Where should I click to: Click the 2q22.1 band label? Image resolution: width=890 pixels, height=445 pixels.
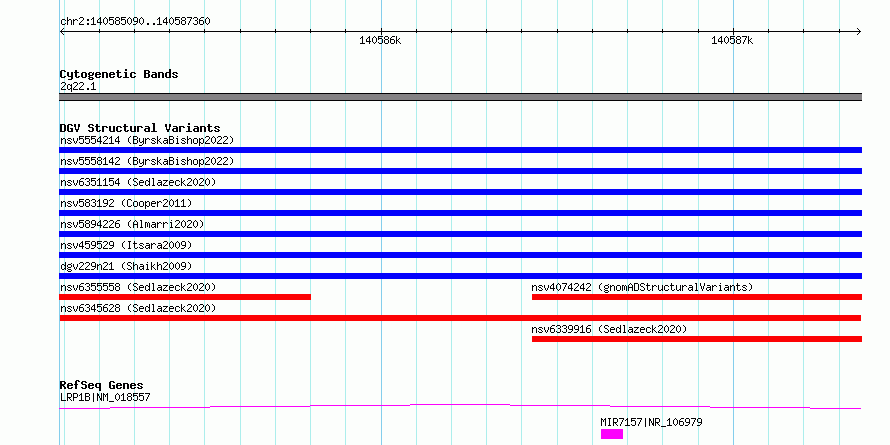(78, 86)
